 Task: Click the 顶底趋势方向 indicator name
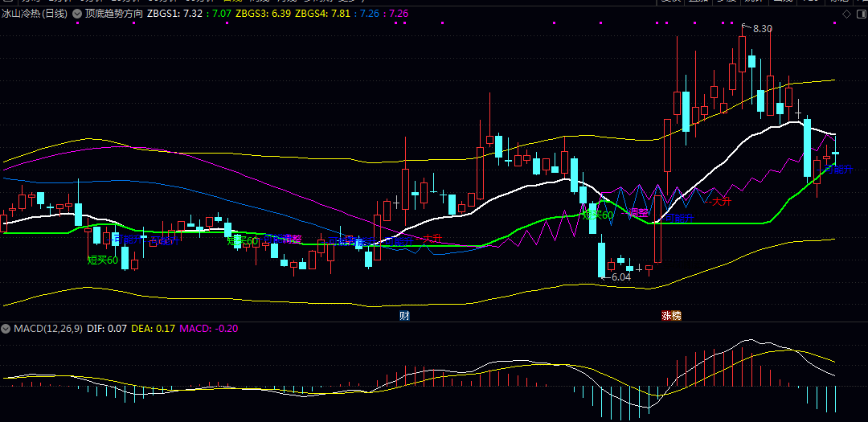point(113,14)
